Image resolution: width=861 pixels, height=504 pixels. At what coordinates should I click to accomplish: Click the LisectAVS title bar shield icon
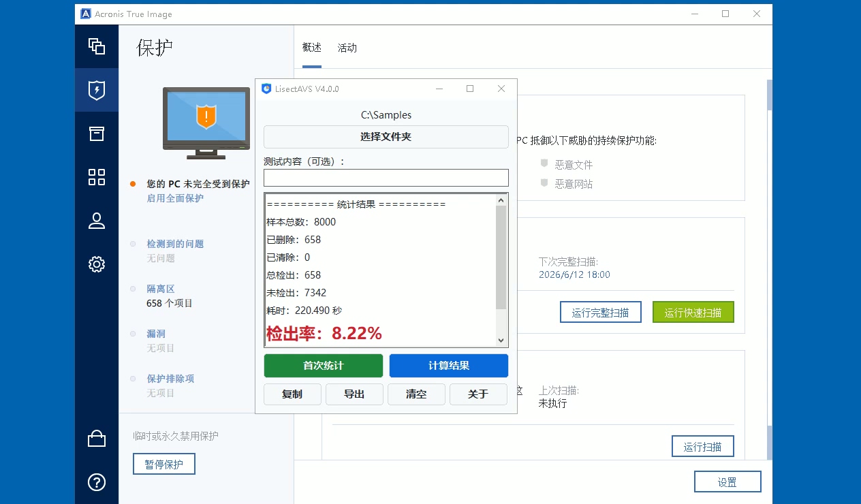pos(266,89)
